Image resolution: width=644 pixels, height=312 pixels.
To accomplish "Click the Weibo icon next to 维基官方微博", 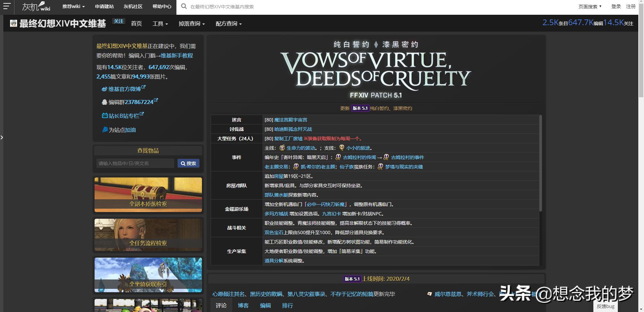I will (104, 89).
